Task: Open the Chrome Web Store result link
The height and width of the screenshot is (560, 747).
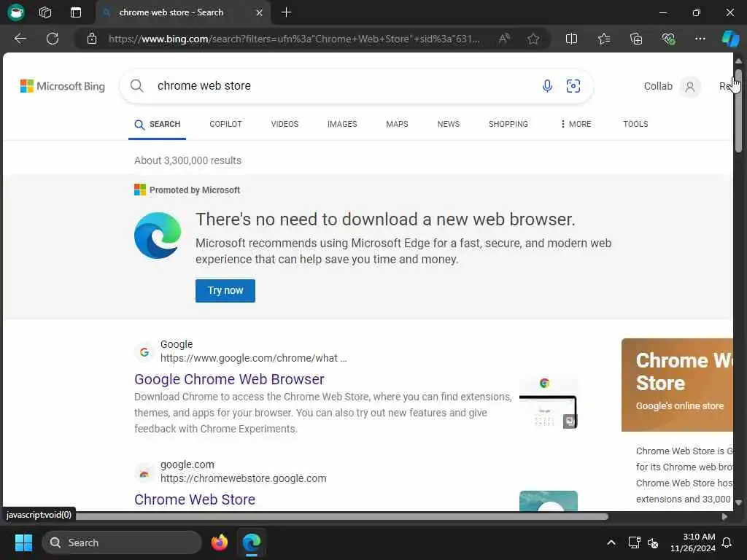Action: pos(195,499)
